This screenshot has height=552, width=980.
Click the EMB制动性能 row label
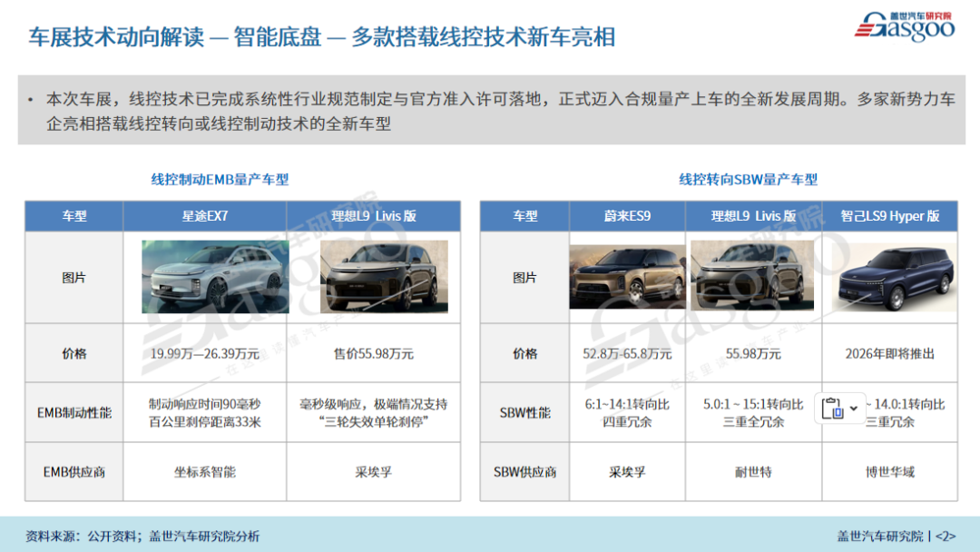coord(74,412)
